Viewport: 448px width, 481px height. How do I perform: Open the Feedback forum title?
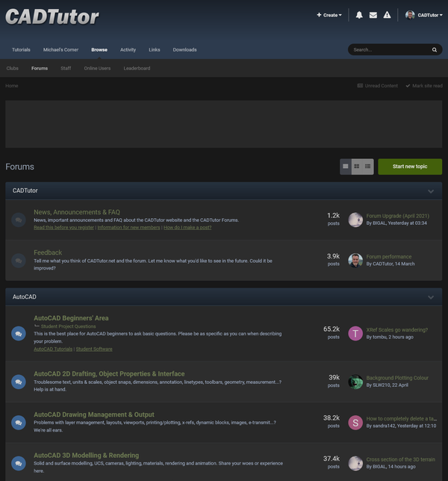click(48, 252)
